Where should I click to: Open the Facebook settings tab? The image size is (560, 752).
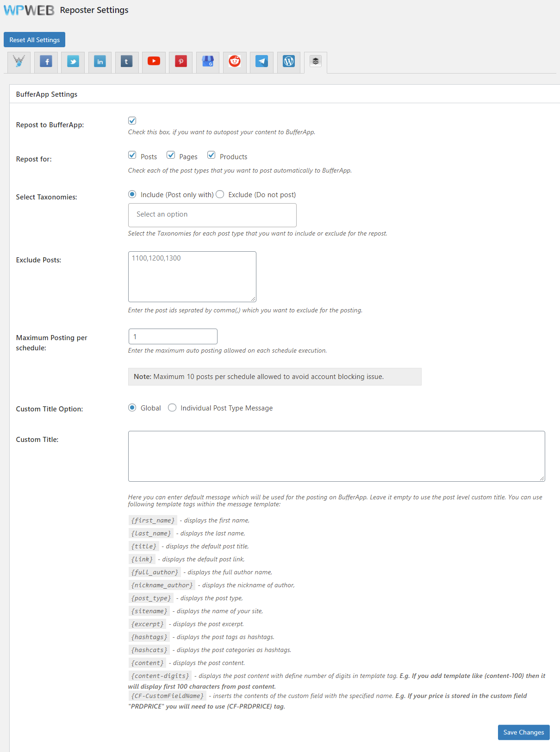click(46, 62)
